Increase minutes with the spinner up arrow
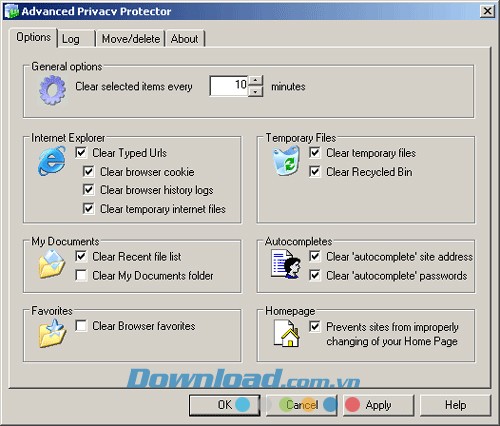Image resolution: width=500 pixels, height=426 pixels. pos(256,80)
